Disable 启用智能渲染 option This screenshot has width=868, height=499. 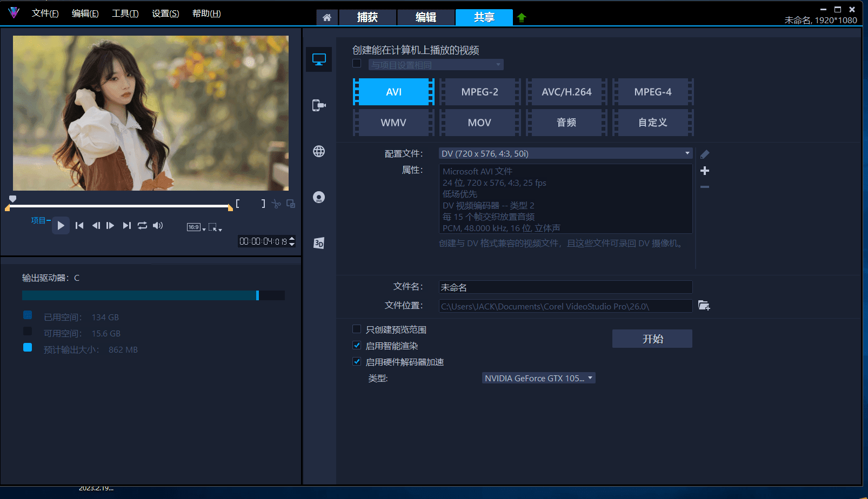click(x=357, y=345)
